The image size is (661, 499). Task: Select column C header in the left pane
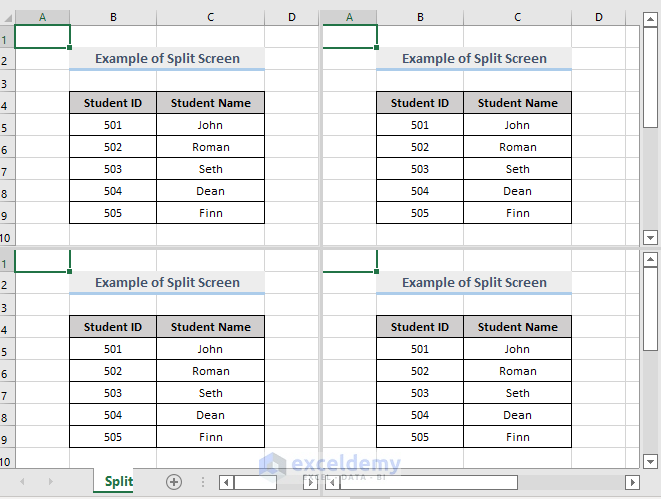click(x=210, y=17)
